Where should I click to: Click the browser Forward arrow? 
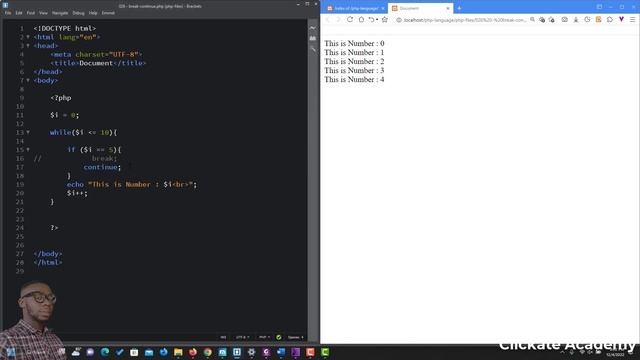coord(338,20)
